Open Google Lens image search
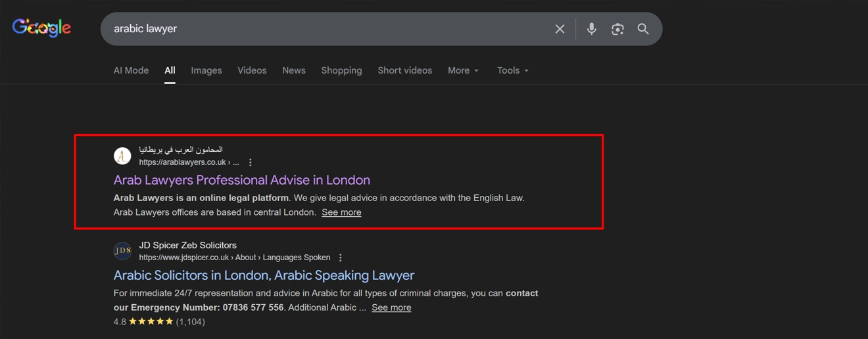Image resolution: width=868 pixels, height=339 pixels. 617,29
